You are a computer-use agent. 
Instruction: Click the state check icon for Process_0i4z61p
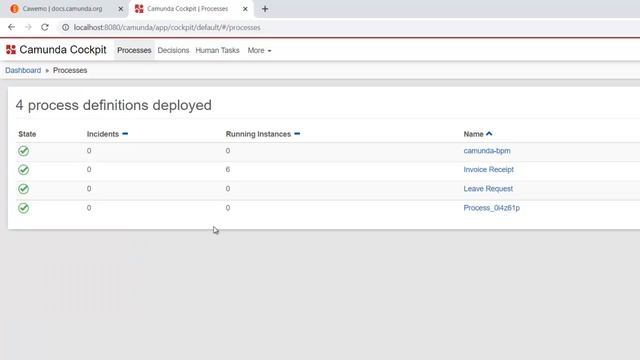(x=24, y=208)
